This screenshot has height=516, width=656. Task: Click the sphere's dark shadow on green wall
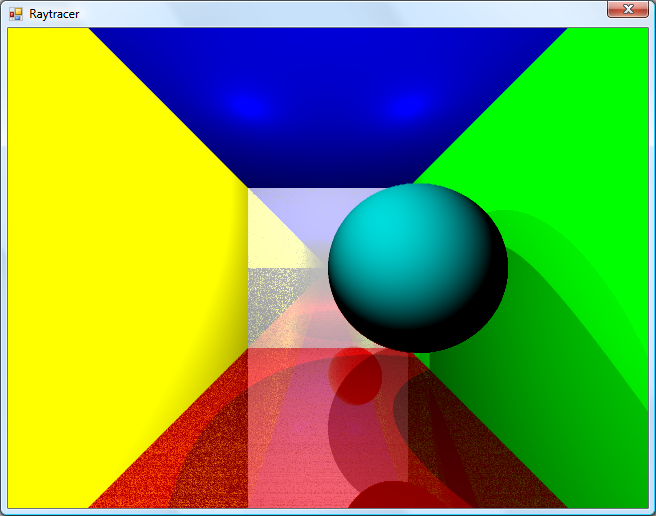coord(560,300)
